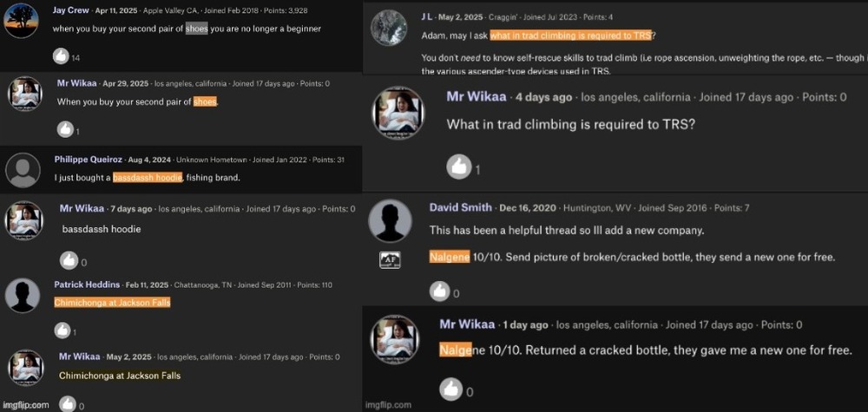
Task: Open Philippe Queiroz's user profile
Action: (x=89, y=160)
